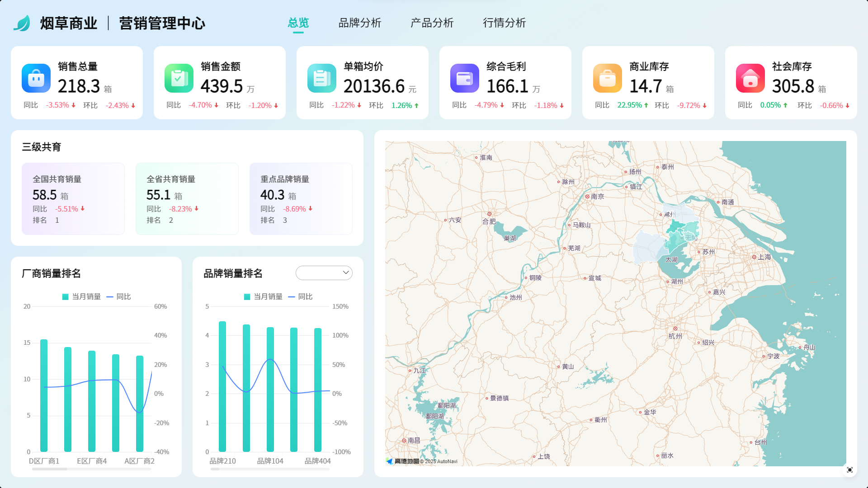Click the green leaf logo icon
Image resolution: width=868 pixels, height=488 pixels.
point(22,23)
